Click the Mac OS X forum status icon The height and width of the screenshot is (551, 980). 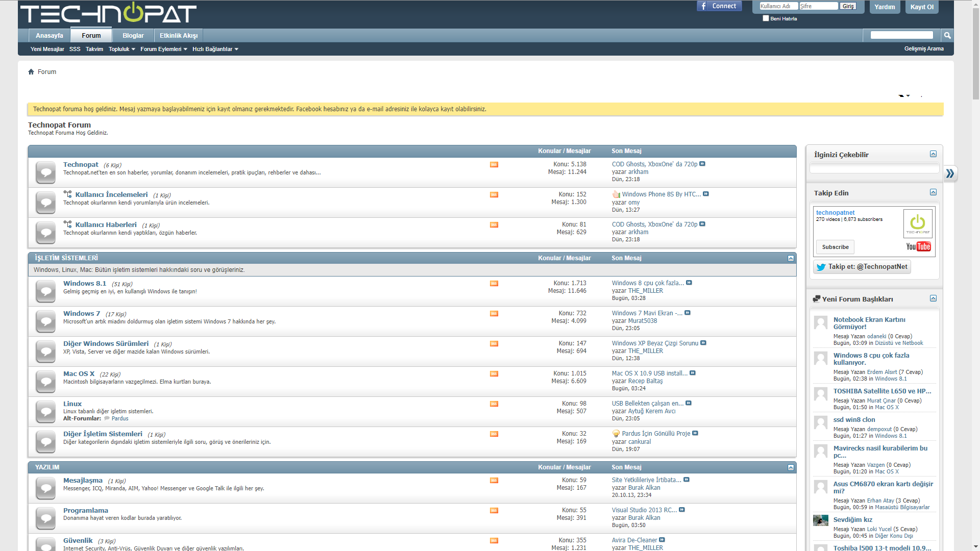pyautogui.click(x=45, y=381)
